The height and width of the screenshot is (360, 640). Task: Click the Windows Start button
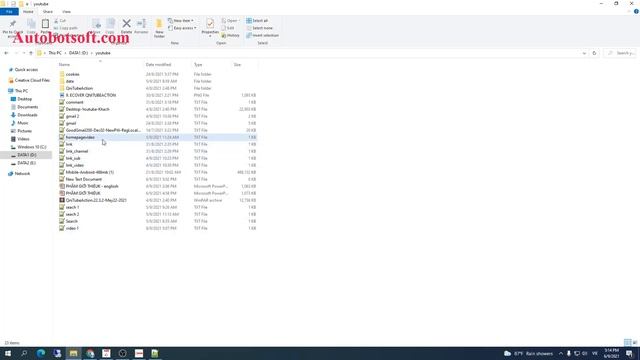point(8,353)
